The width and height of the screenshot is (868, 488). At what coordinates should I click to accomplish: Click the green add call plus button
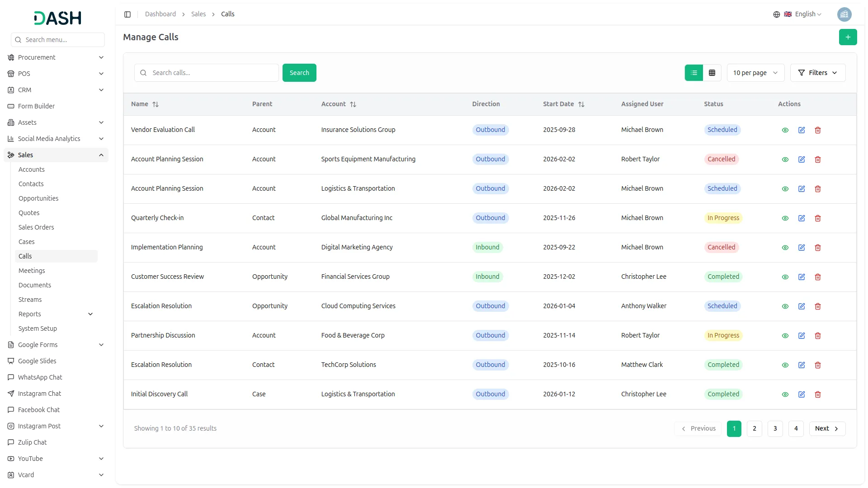[848, 37]
